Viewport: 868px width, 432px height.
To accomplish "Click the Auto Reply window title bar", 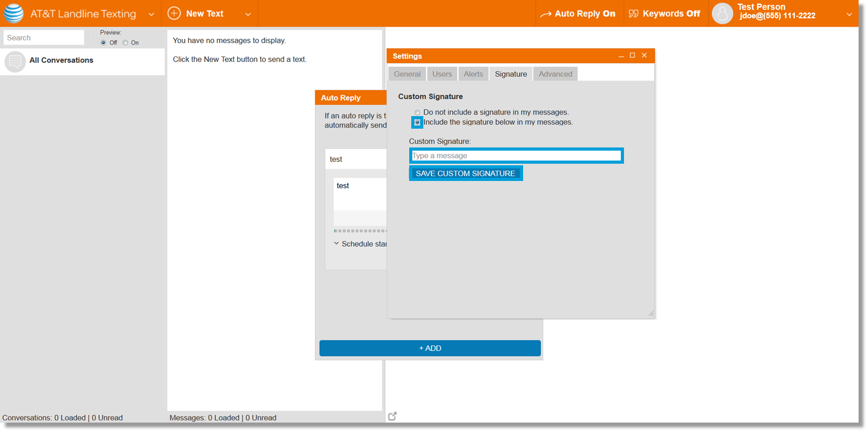I will click(351, 98).
